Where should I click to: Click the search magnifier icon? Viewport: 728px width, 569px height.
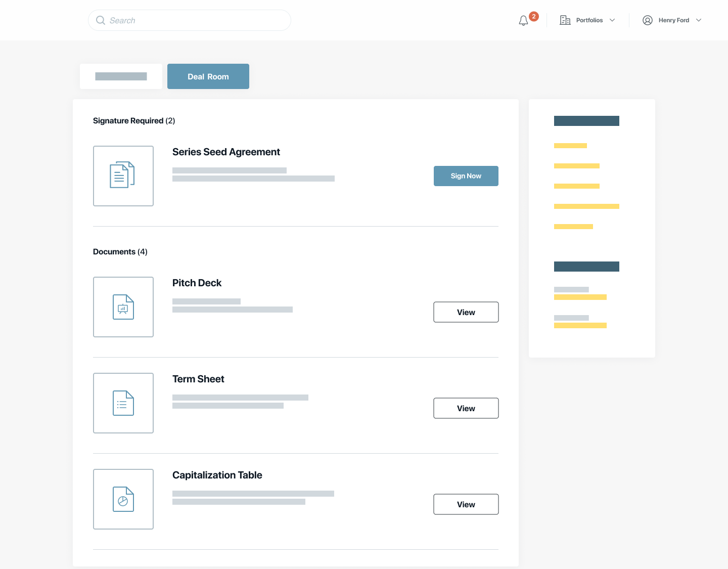[x=101, y=20]
